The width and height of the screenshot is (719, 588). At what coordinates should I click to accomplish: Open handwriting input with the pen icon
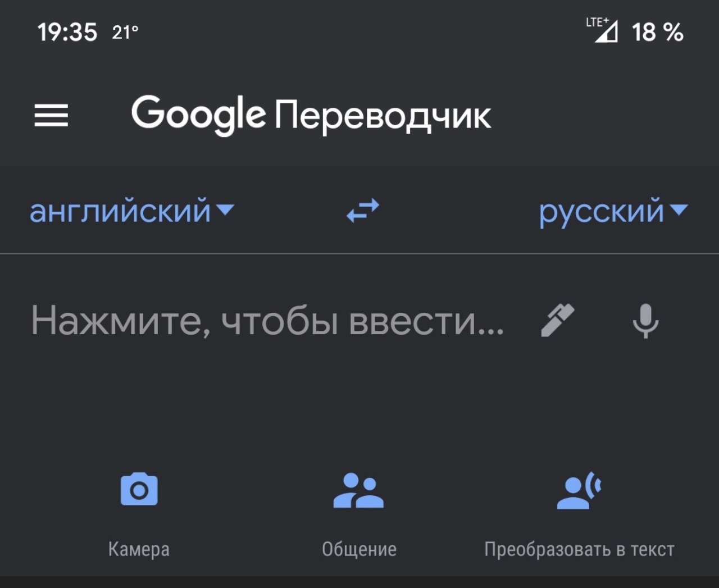pos(557,320)
